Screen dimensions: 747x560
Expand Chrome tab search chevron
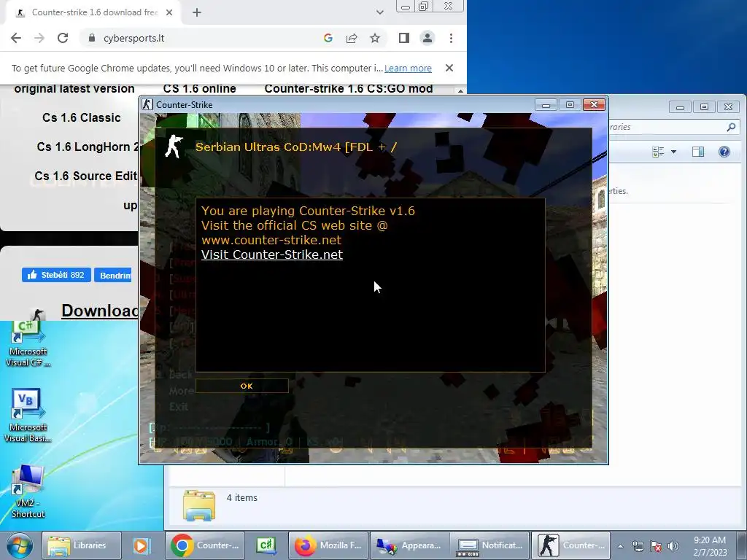pyautogui.click(x=379, y=12)
